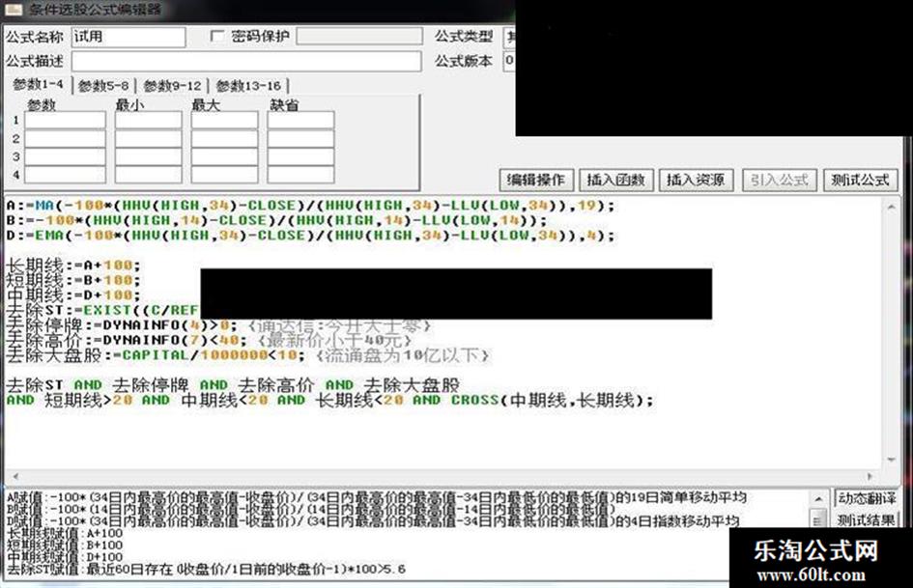Click the password field next to 密码保护
The height and width of the screenshot is (588, 913).
[x=359, y=36]
